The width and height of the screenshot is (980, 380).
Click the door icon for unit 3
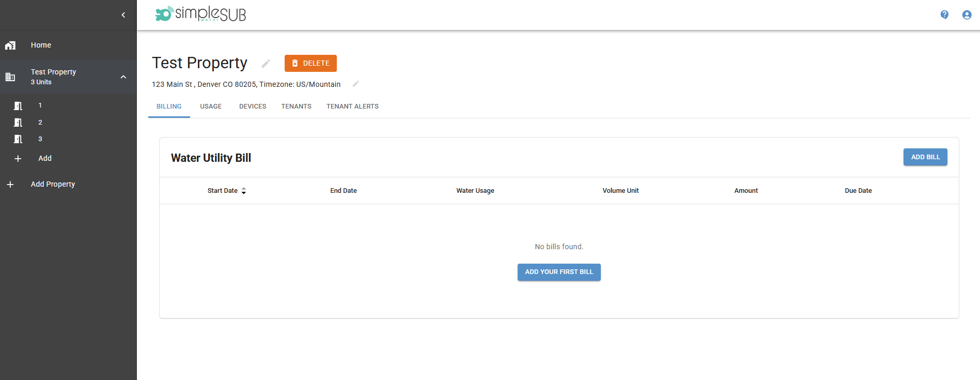tap(18, 139)
